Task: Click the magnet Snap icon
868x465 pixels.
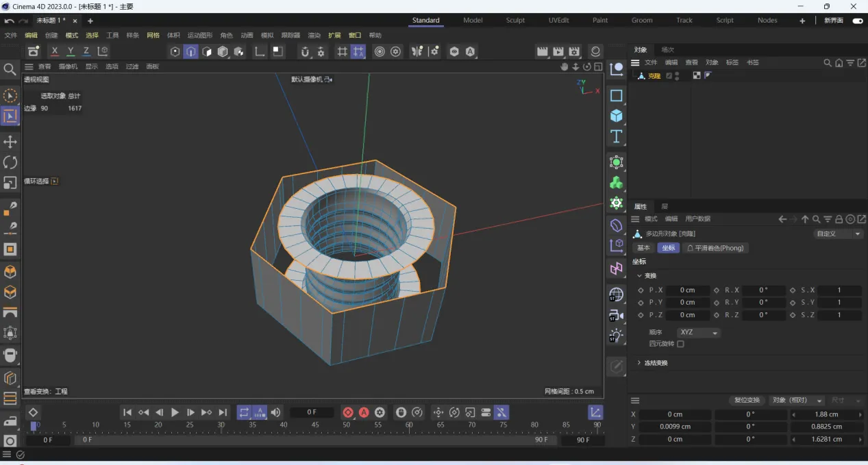Action: [x=305, y=51]
